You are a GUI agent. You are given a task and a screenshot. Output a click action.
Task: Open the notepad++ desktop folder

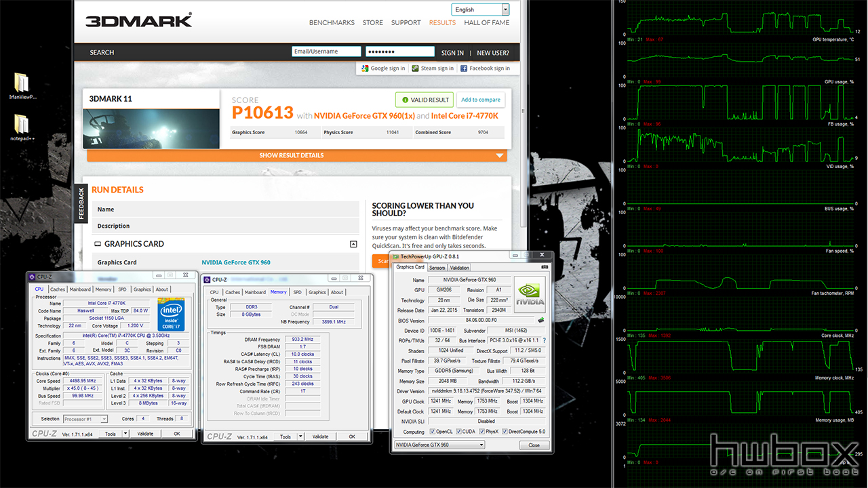(x=22, y=127)
